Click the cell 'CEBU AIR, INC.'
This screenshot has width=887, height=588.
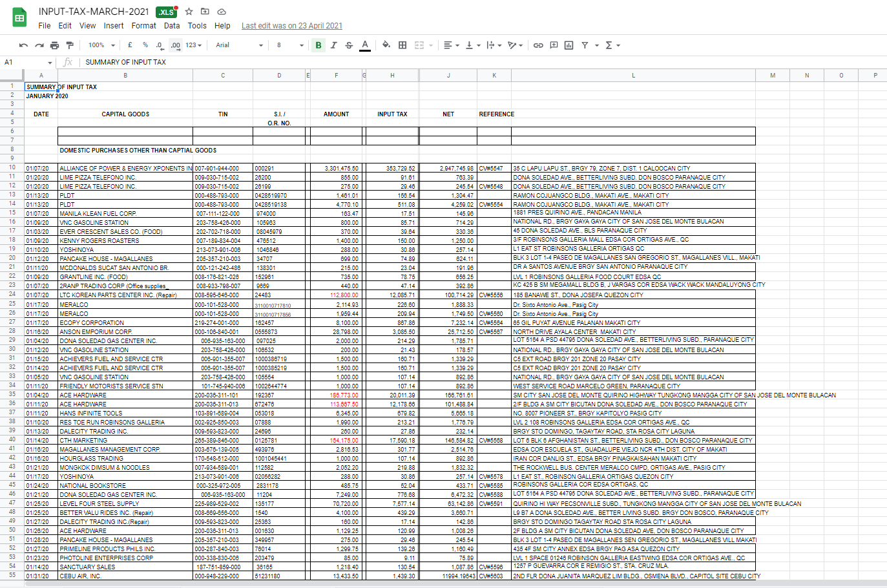pos(125,576)
